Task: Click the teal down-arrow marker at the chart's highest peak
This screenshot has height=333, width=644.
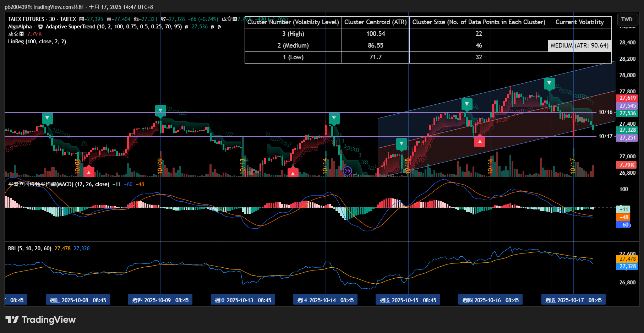Action: point(549,84)
